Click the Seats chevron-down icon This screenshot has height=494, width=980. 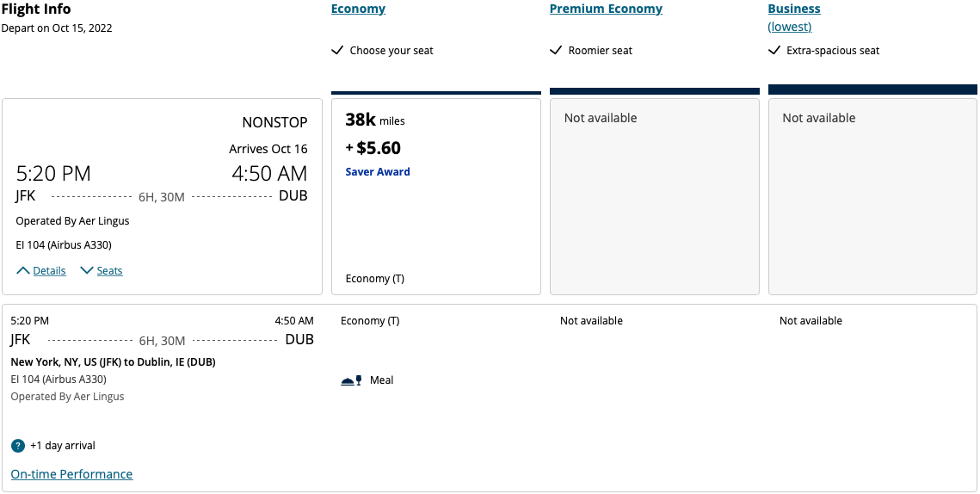pyautogui.click(x=87, y=271)
